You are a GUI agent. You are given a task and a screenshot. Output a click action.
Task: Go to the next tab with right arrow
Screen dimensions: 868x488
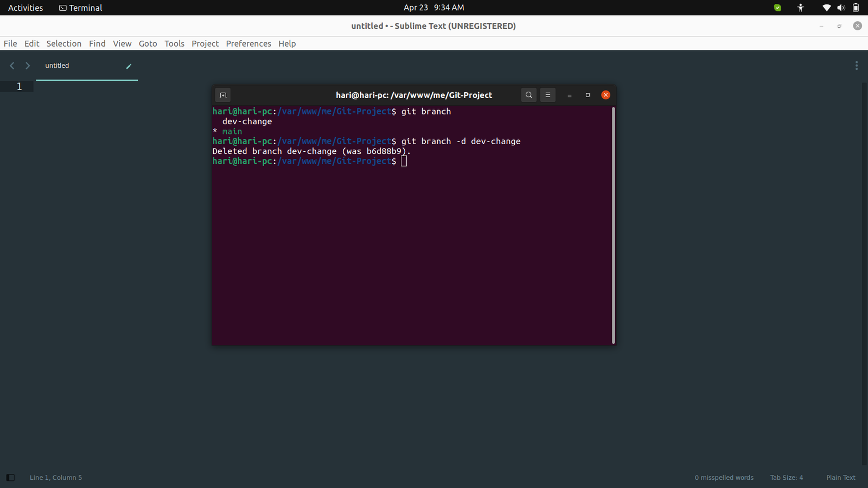28,66
